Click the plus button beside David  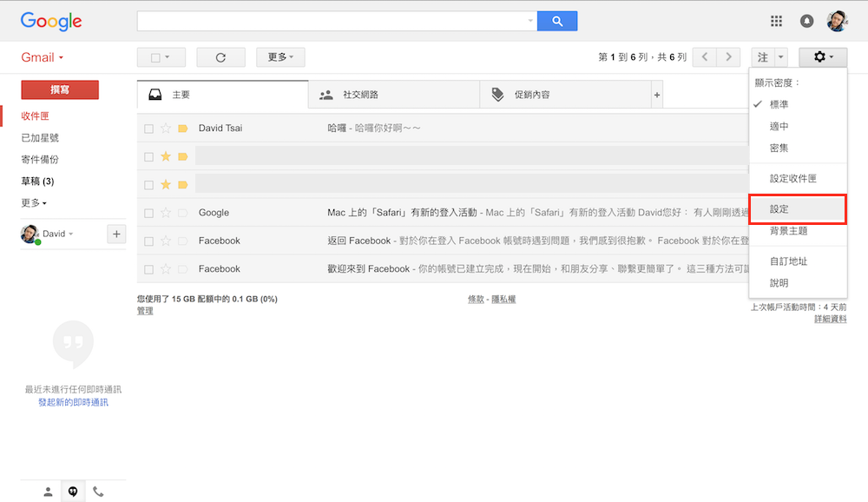coord(116,234)
